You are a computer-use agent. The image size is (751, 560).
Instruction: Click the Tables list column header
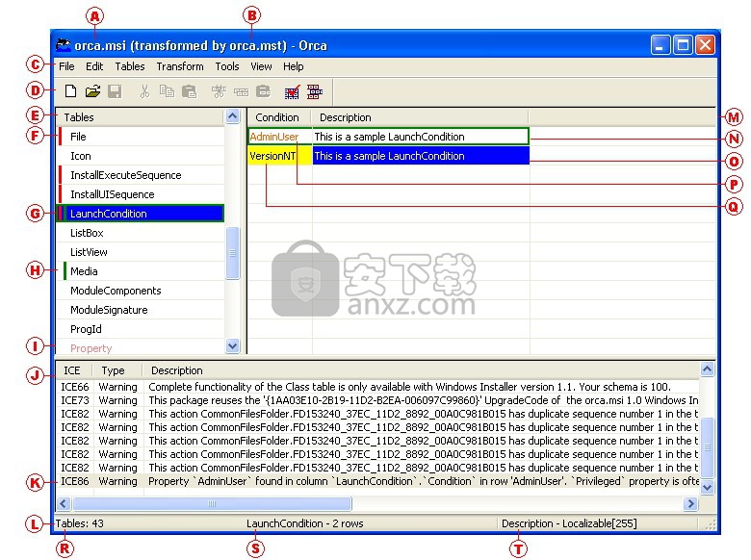140,117
